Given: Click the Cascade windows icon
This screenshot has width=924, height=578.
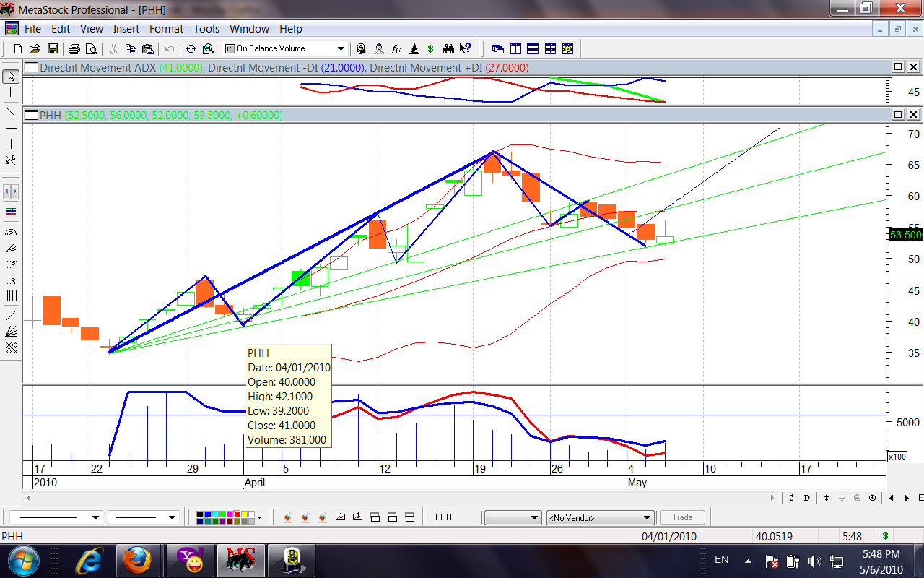Looking at the screenshot, I should point(498,48).
